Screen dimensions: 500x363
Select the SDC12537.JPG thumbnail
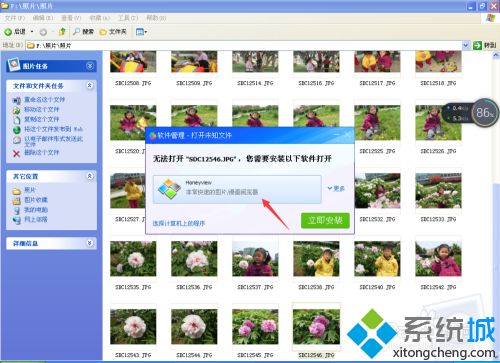[x=255, y=259]
